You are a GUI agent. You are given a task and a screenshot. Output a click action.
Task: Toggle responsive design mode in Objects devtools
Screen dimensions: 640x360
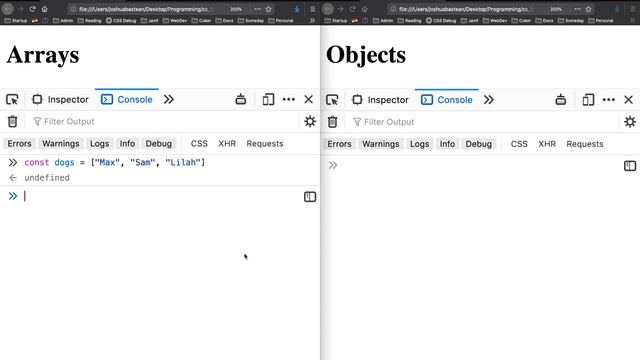pos(588,100)
